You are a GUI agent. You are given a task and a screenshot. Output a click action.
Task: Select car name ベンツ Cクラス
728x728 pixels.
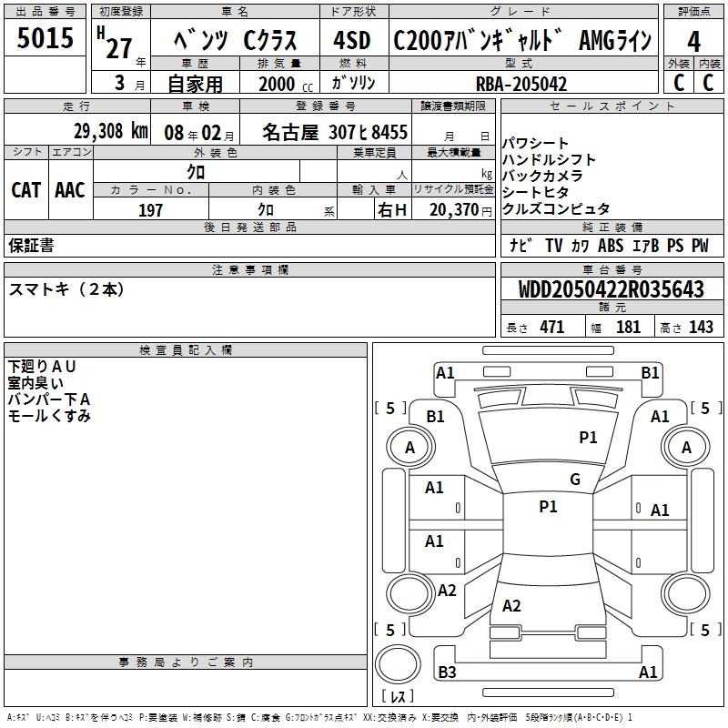pos(236,40)
